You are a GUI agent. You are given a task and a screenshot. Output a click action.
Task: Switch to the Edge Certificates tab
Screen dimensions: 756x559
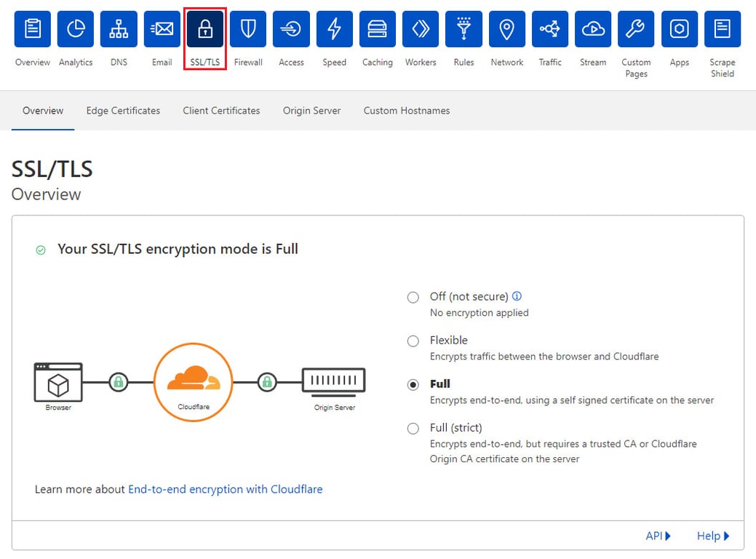[x=123, y=111]
